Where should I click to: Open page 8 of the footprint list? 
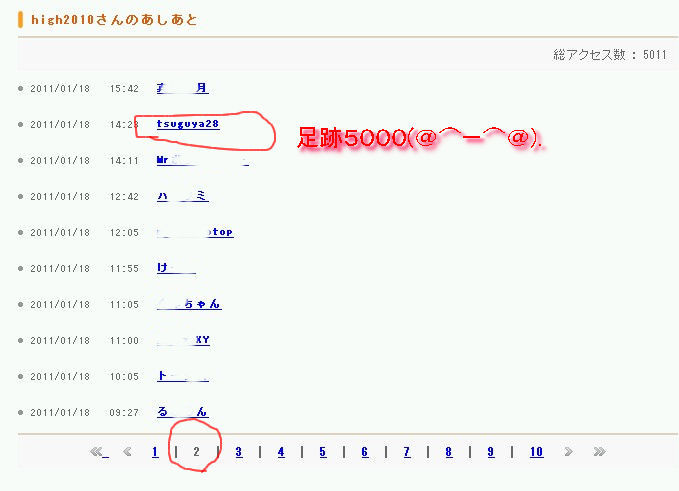click(449, 452)
